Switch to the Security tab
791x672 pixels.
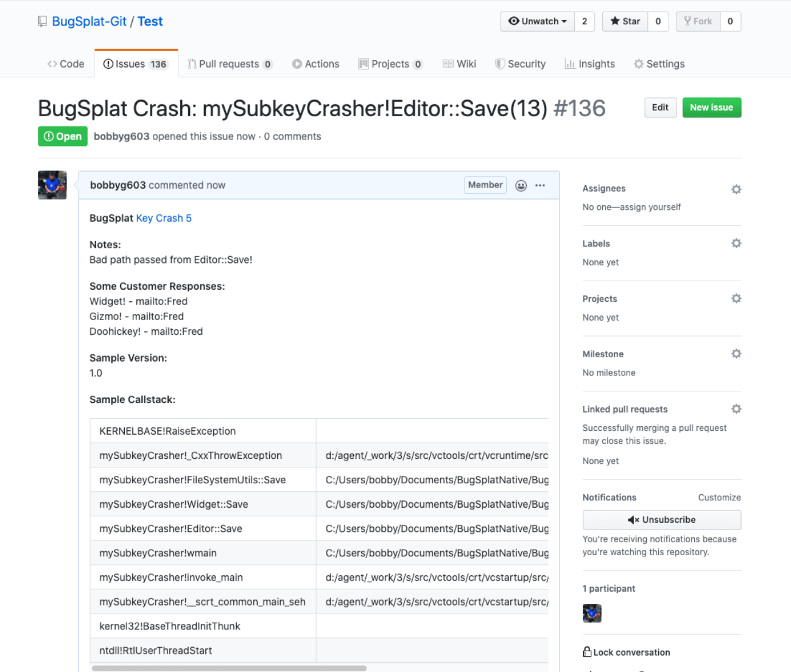click(x=520, y=64)
